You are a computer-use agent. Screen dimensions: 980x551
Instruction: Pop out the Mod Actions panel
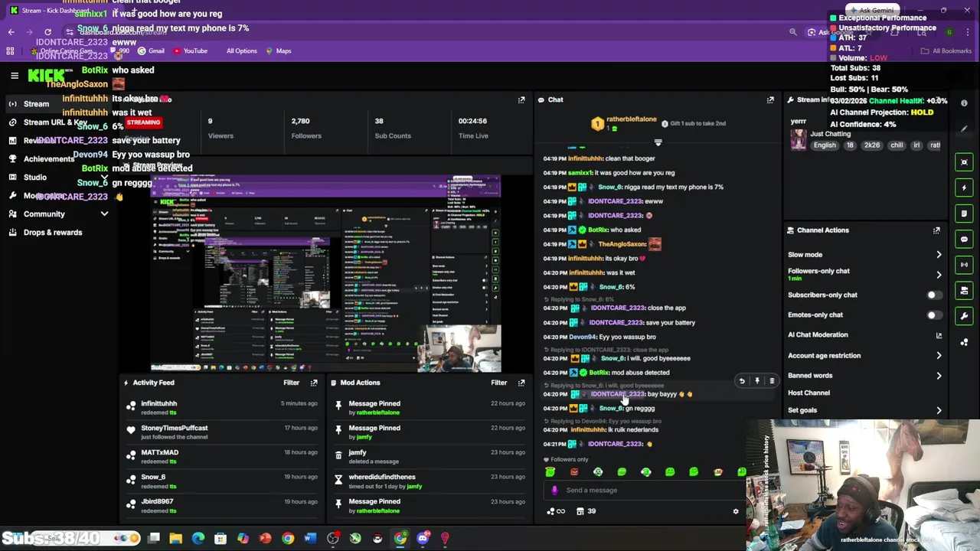pos(521,383)
